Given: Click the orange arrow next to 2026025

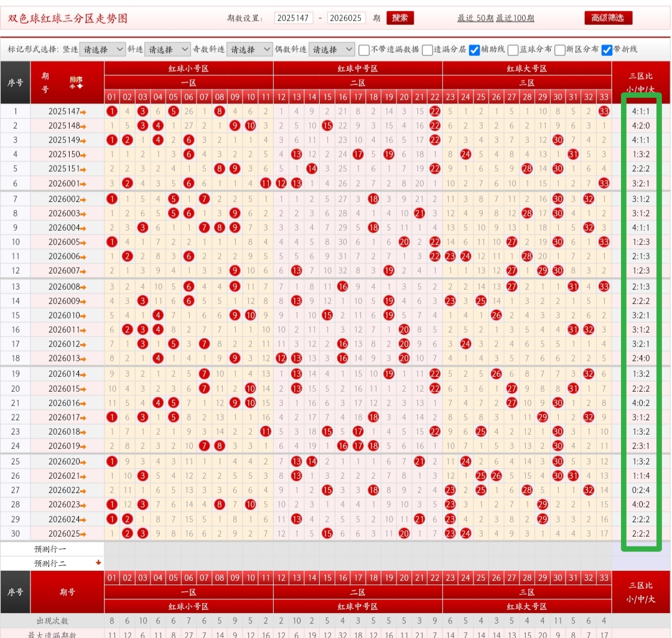Looking at the screenshot, I should coord(84,534).
